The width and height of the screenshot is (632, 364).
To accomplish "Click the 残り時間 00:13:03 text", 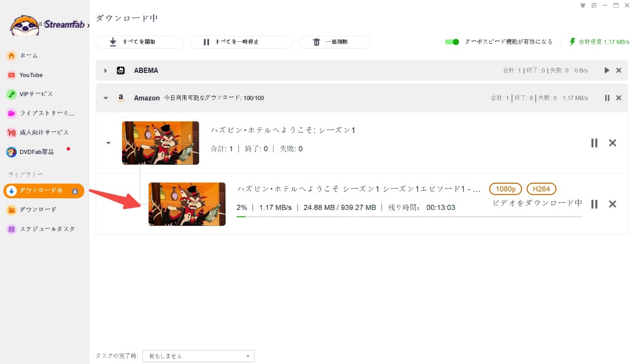I will coord(421,208).
